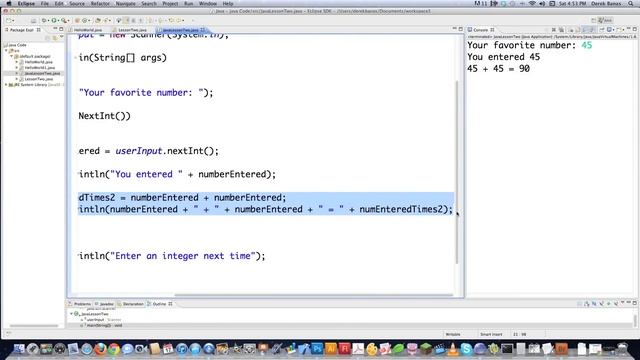The image size is (640, 360).
Task: Click the green Run toolbar button
Action: point(54,20)
